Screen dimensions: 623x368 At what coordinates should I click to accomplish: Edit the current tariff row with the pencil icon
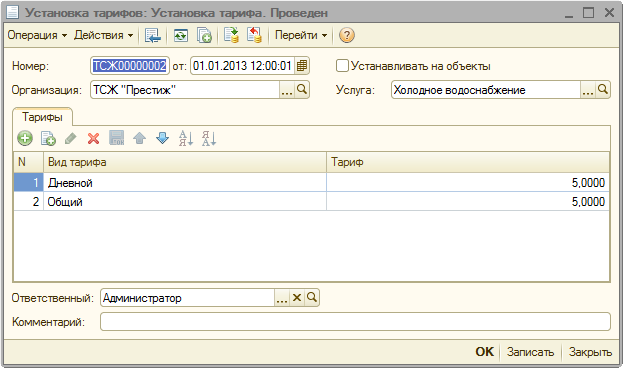pos(71,138)
